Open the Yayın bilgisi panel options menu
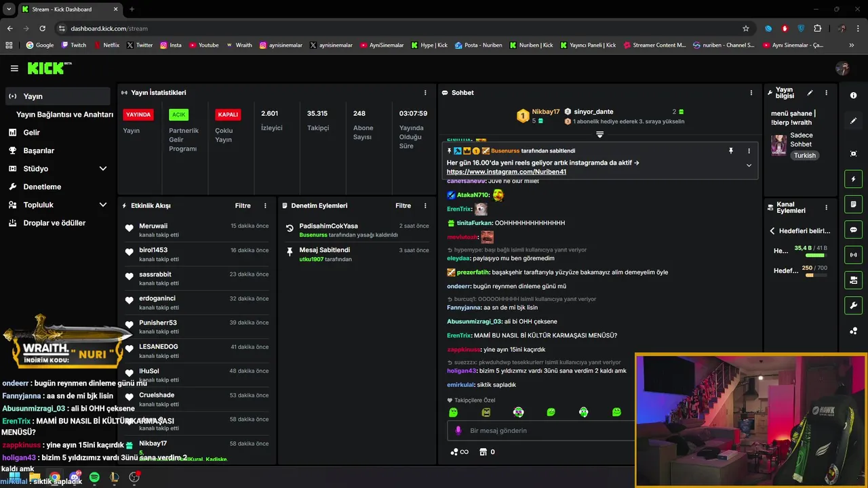868x488 pixels. [x=826, y=93]
